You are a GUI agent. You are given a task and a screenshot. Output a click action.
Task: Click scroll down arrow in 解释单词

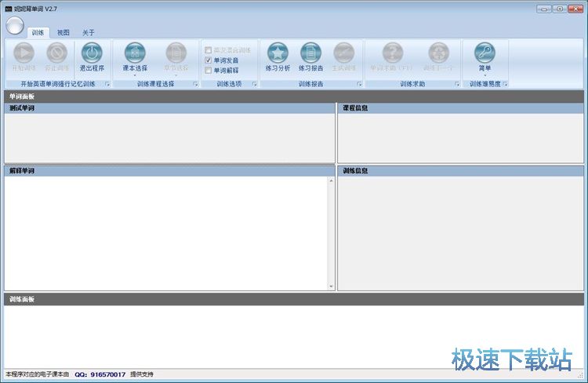click(x=331, y=286)
